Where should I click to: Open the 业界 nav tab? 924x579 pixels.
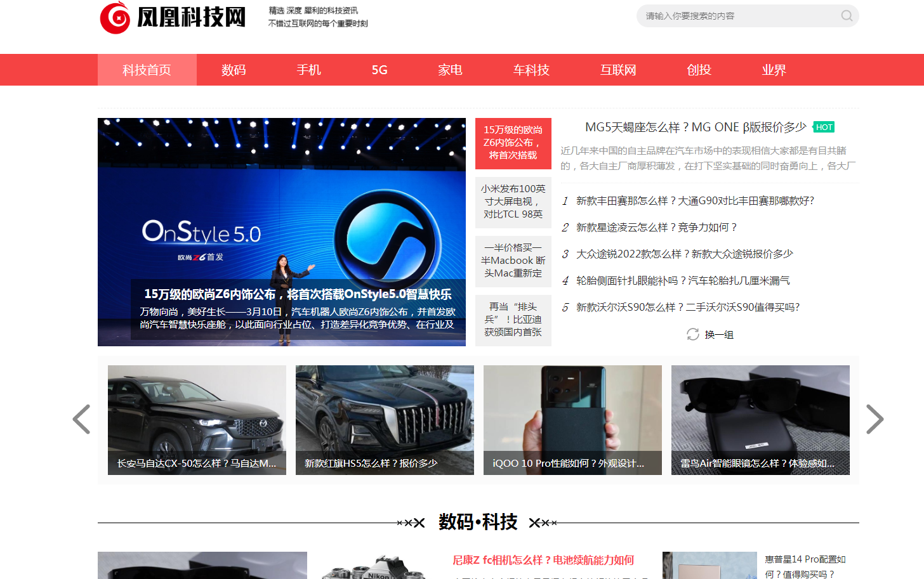(x=774, y=70)
